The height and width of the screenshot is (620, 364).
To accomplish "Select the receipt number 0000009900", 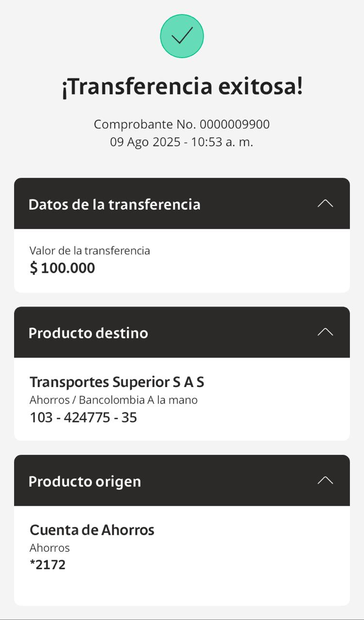I will [235, 124].
